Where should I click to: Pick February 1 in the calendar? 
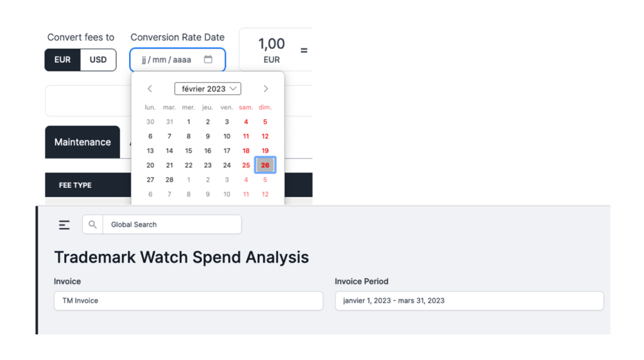[x=189, y=122]
